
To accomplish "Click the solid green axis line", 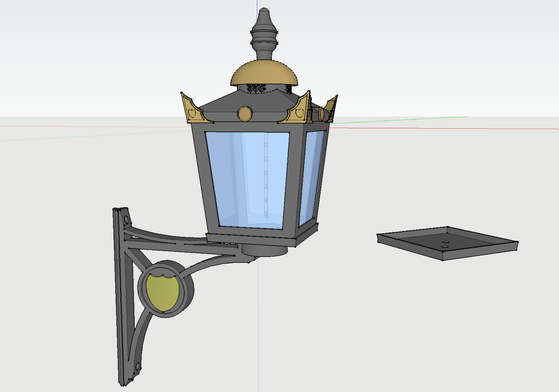I will [x=402, y=120].
